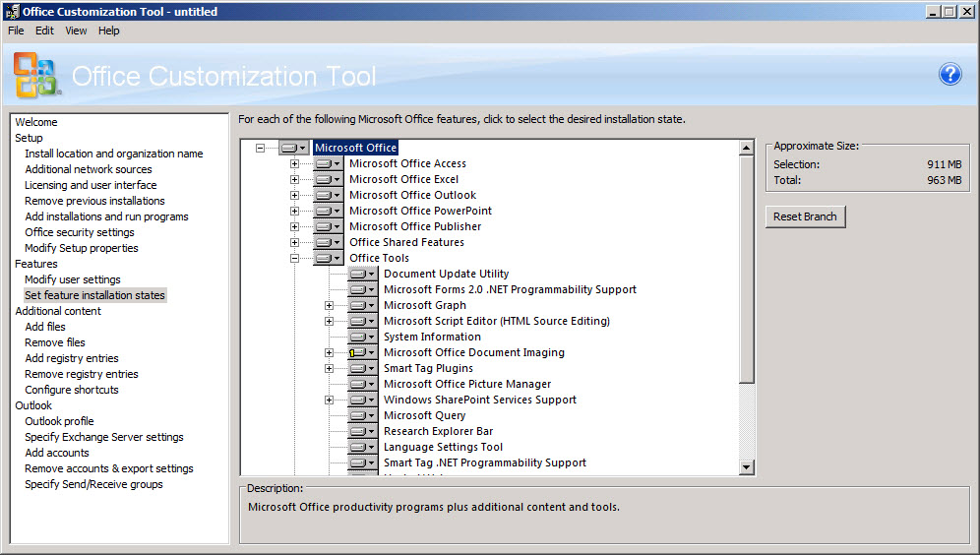The image size is (980, 555).
Task: Open install state icon for Microsoft Forms 2.0
Action: [x=362, y=290]
